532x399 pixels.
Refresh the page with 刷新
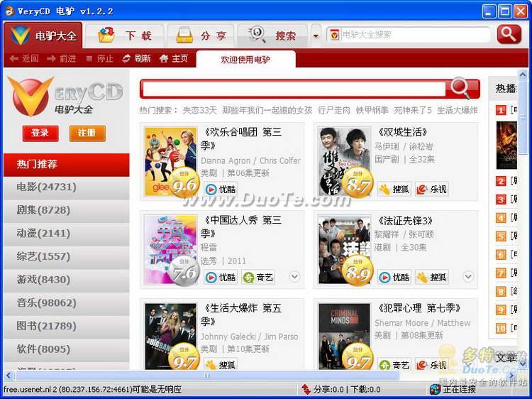[136, 59]
